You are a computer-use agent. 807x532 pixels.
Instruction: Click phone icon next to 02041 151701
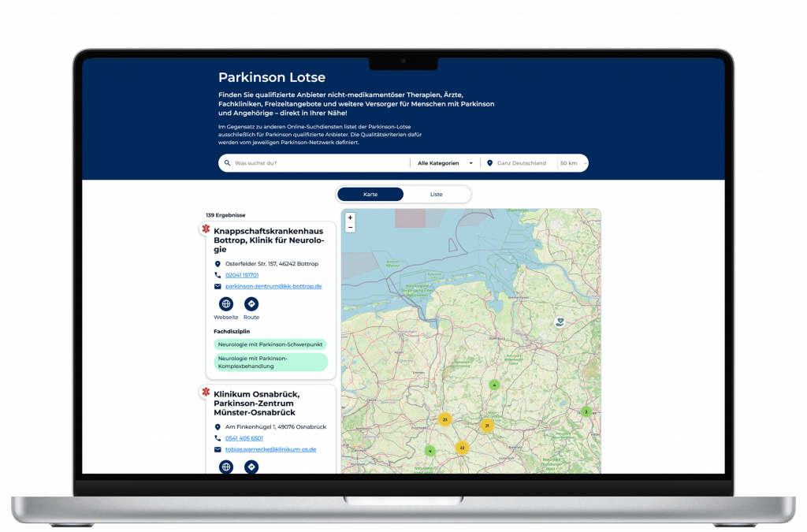coord(218,275)
